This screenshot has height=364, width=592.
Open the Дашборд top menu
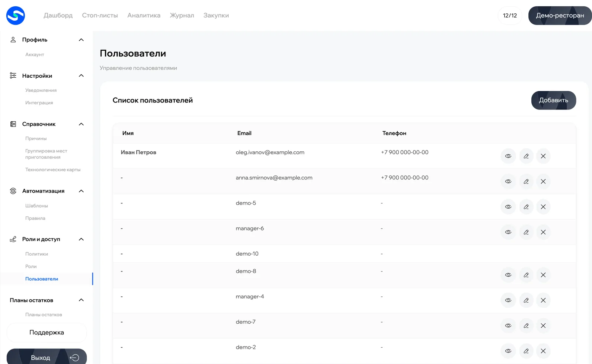pos(58,16)
